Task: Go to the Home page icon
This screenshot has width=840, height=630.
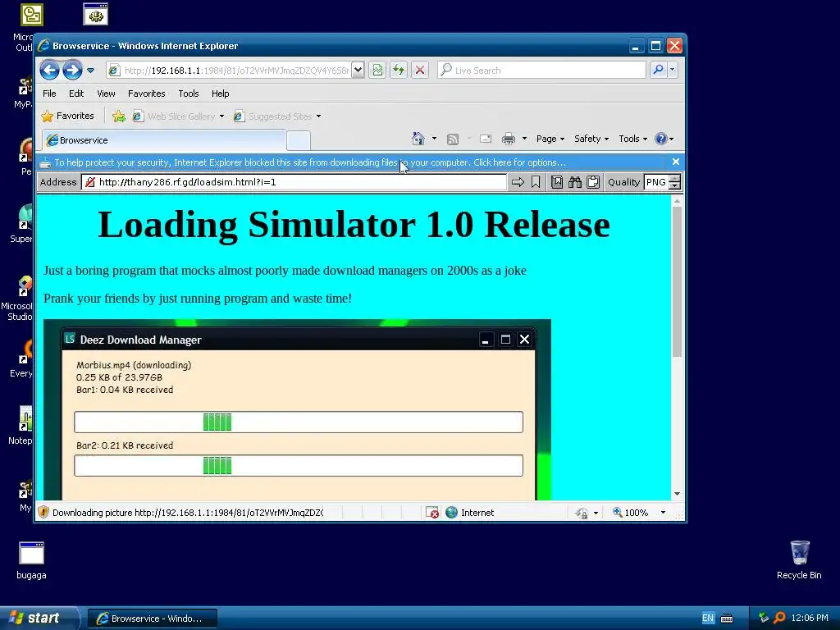Action: pyautogui.click(x=418, y=139)
